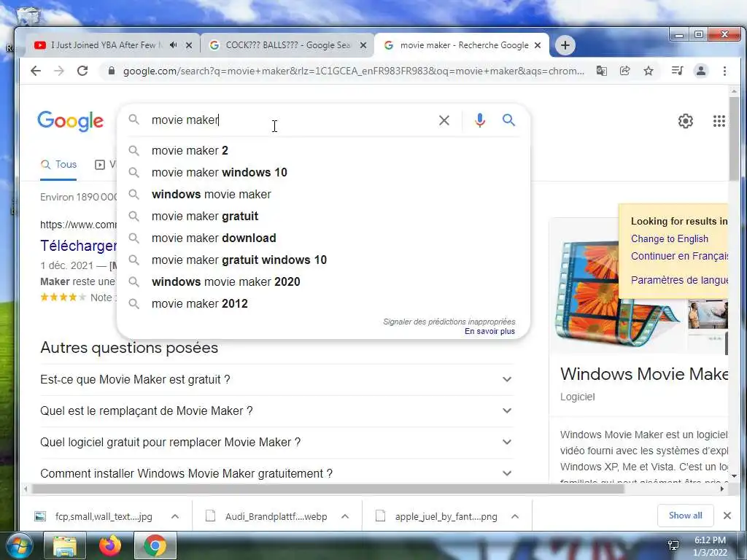Click the address bar URL
The height and width of the screenshot is (560, 747).
click(354, 71)
